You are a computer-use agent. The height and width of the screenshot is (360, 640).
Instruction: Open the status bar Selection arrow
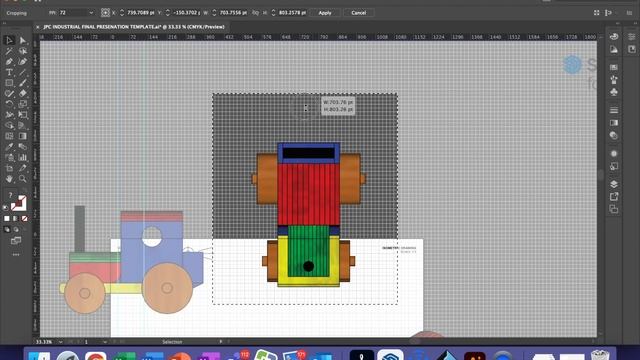[221, 342]
